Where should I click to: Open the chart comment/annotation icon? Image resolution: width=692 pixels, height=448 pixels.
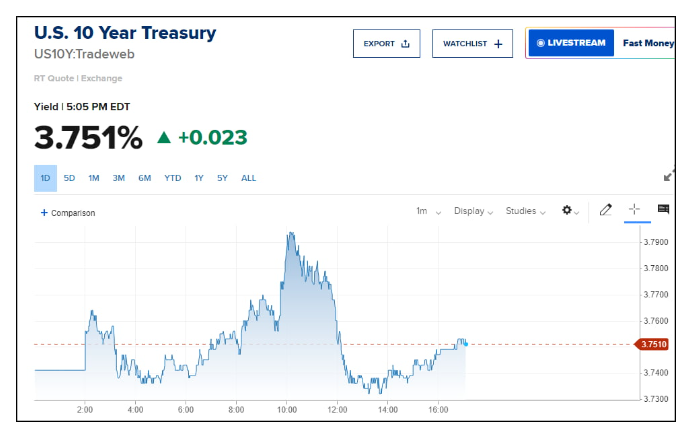coord(663,210)
